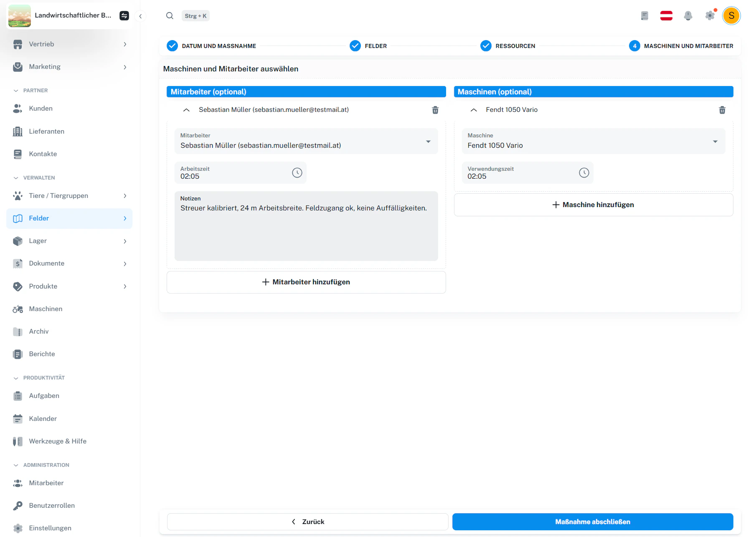
Task: Collapse the ADMINISTRATION section
Action: (41, 465)
